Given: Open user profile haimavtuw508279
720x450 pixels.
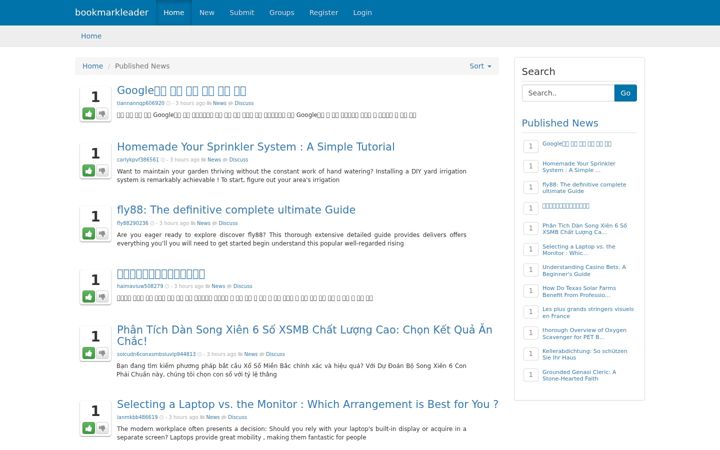Looking at the screenshot, I should pos(140,286).
